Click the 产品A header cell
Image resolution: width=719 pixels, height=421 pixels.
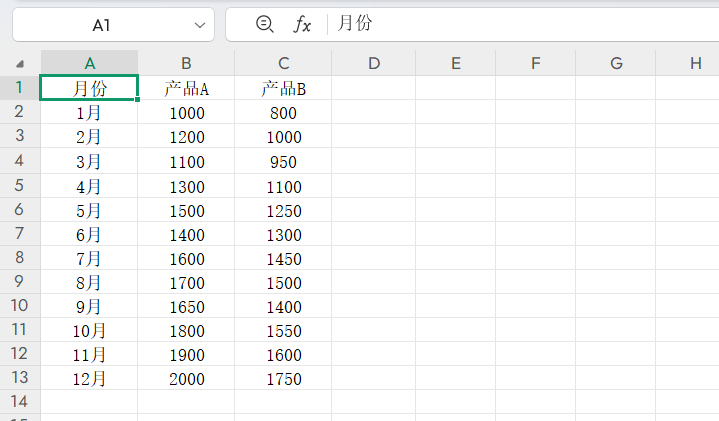pyautogui.click(x=186, y=89)
